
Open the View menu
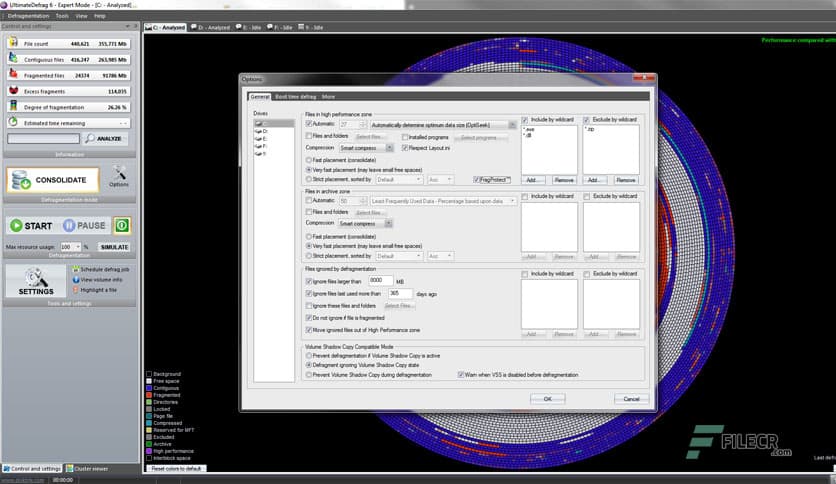point(82,16)
